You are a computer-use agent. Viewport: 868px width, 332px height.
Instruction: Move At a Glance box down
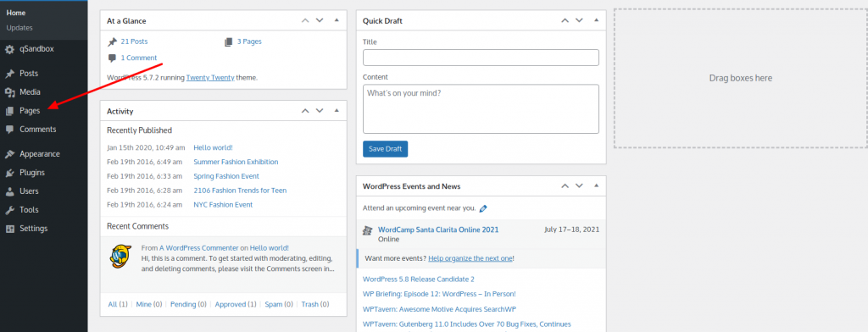point(320,20)
